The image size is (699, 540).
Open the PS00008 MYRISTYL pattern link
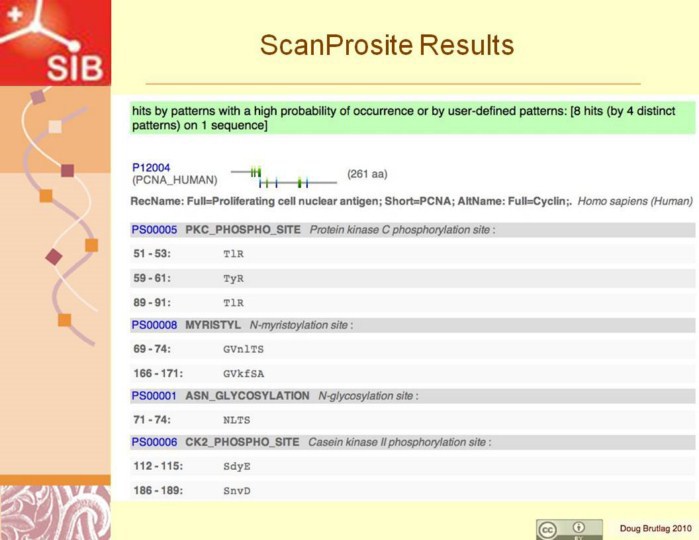pyautogui.click(x=154, y=325)
